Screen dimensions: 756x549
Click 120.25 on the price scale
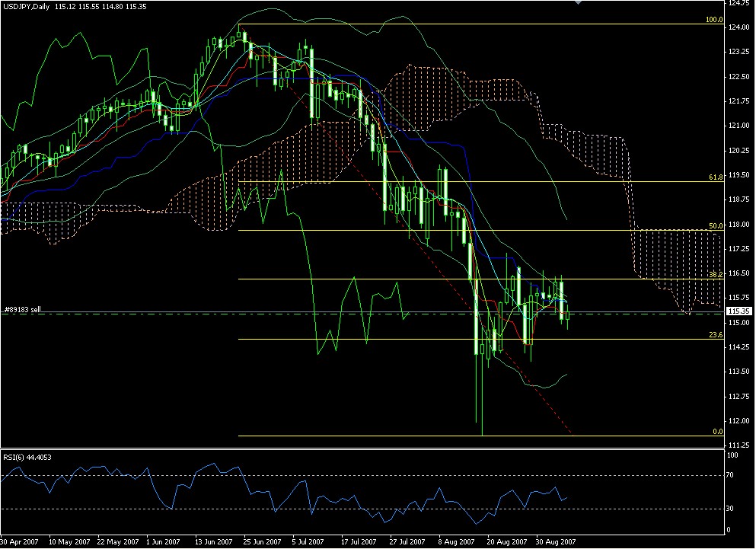[x=738, y=150]
